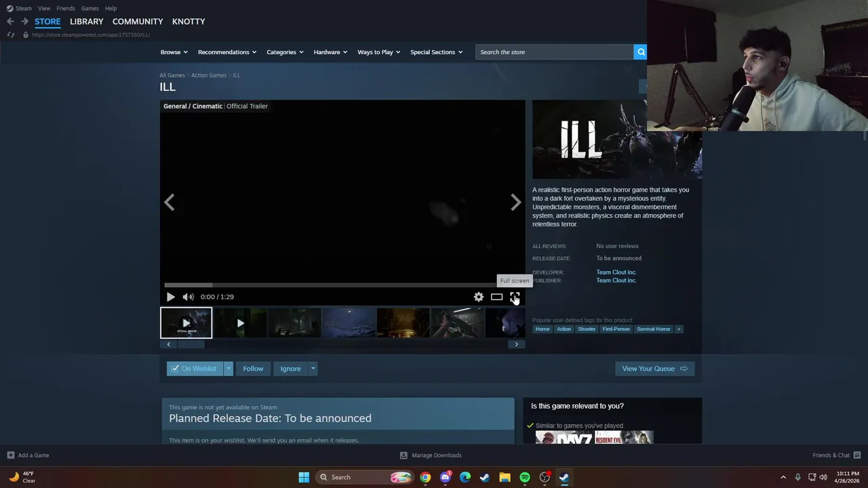Image resolution: width=868 pixels, height=488 pixels.
Task: Expand the wishlist options dropdown arrow
Action: pyautogui.click(x=229, y=369)
